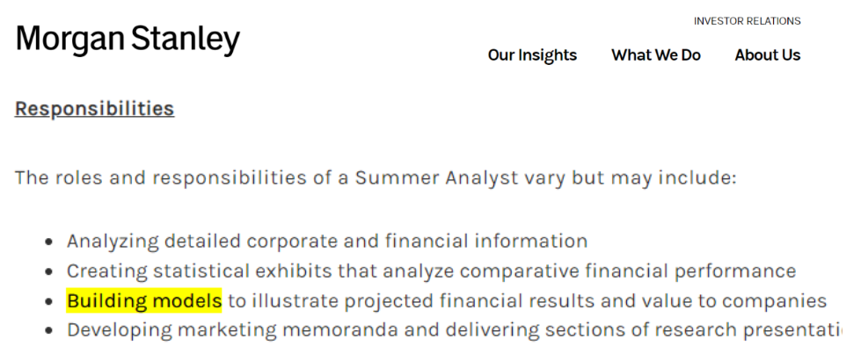868x361 pixels.
Task: Open the About Us menu
Action: [x=767, y=54]
